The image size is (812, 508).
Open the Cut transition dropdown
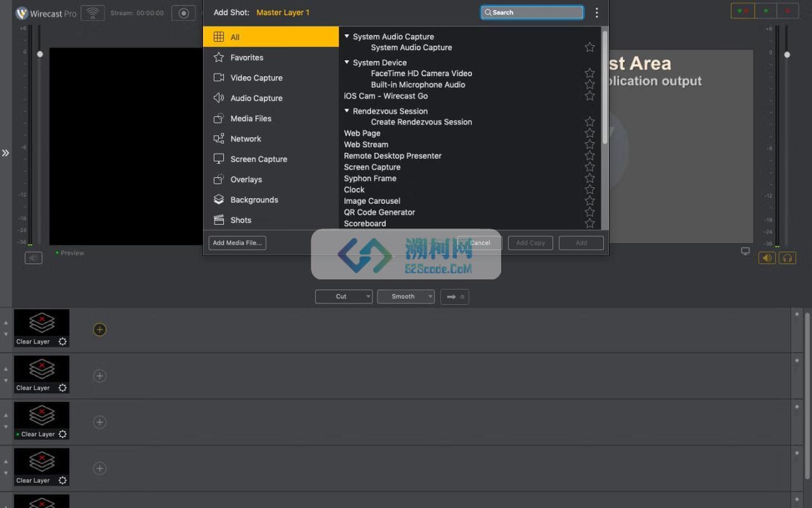click(x=344, y=297)
